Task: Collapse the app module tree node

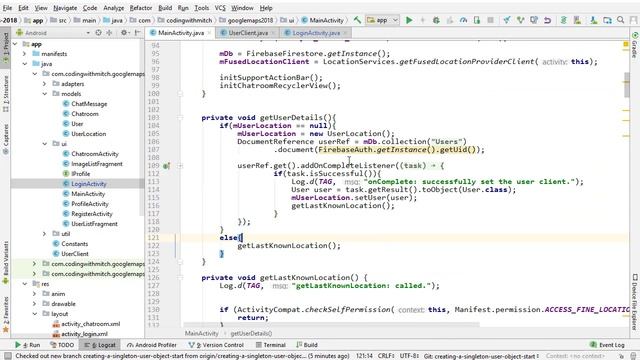Action: [15, 44]
